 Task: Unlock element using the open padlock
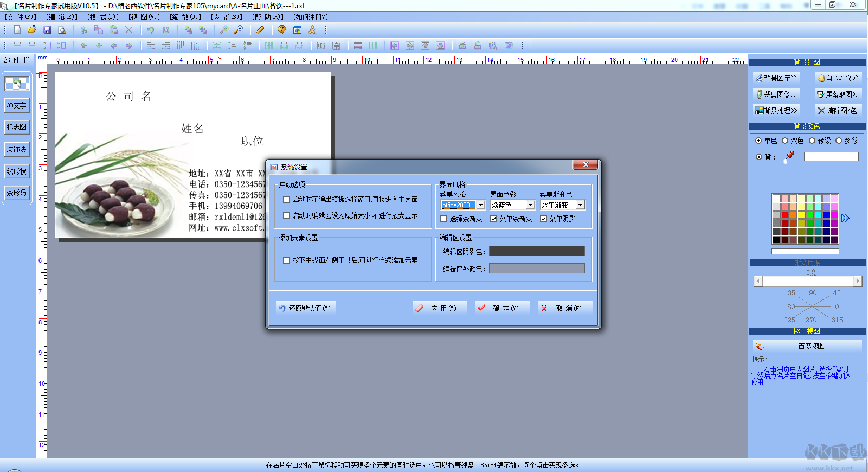click(478, 46)
